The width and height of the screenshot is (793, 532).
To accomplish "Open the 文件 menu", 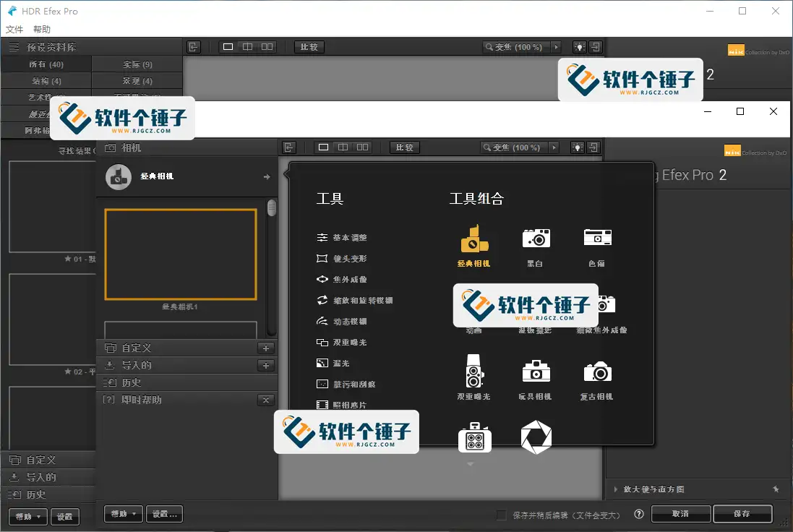I will [x=14, y=29].
